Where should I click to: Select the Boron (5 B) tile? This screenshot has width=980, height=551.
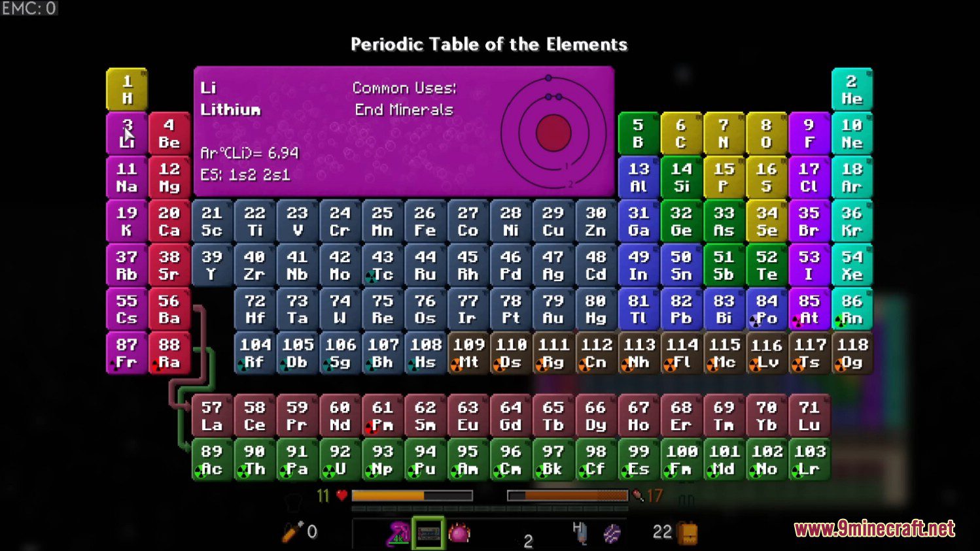coord(639,133)
